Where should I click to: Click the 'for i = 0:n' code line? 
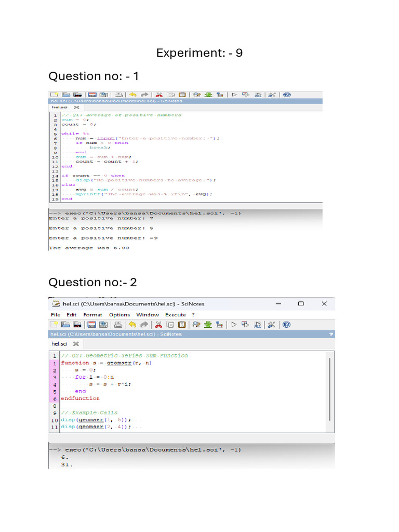click(95, 377)
